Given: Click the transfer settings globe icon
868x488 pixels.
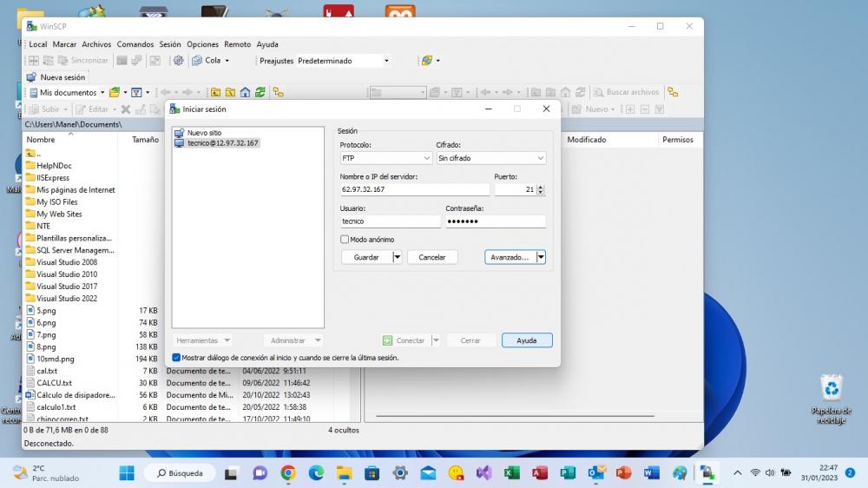Looking at the screenshot, I should [x=426, y=61].
